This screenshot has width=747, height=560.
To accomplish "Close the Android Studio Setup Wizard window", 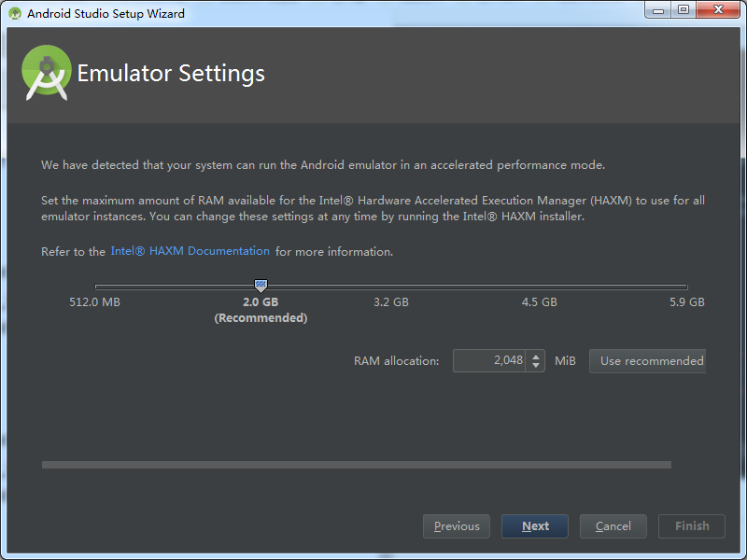I will 718,9.
